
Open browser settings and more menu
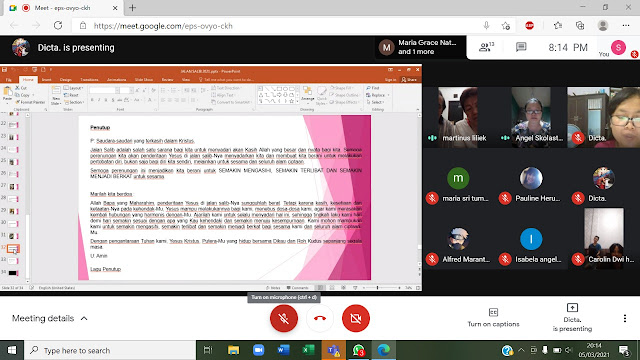pos(626,26)
